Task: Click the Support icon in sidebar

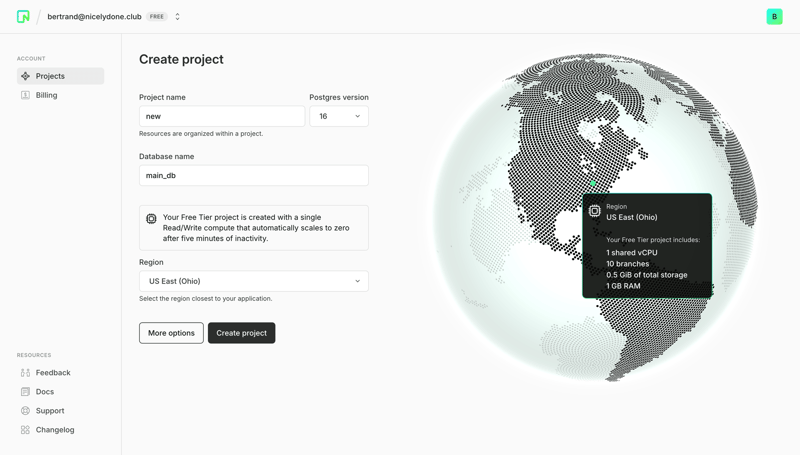Action: [26, 411]
